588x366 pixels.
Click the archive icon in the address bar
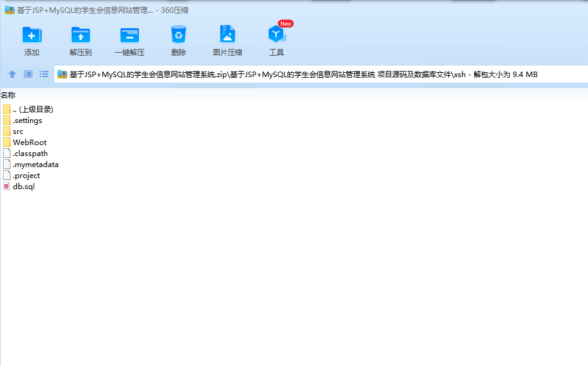click(62, 74)
